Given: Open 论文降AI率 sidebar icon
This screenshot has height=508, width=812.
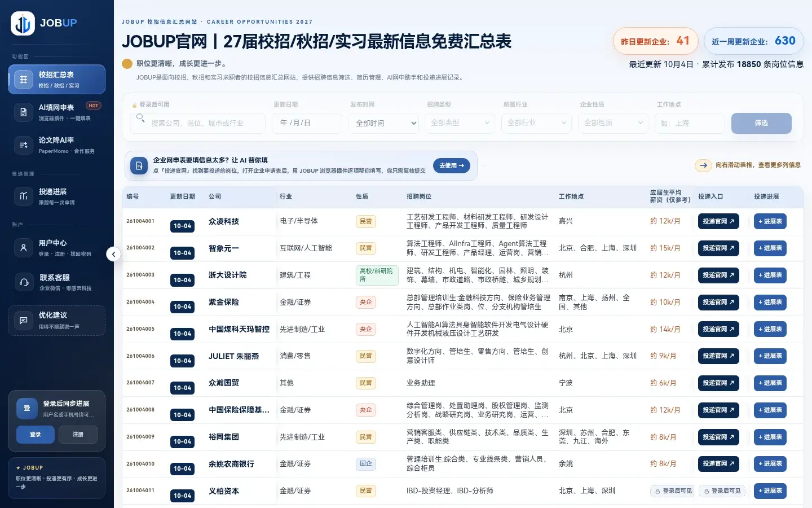Looking at the screenshot, I should coord(24,145).
